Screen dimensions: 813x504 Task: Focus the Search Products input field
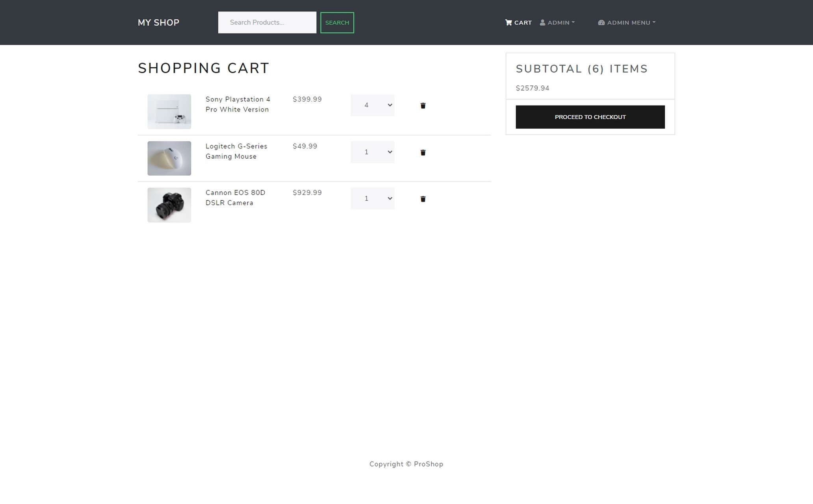point(267,22)
